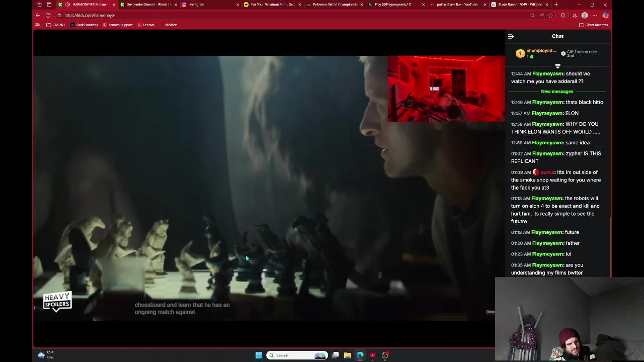The width and height of the screenshot is (644, 362).
Task: Zoom icon in the address bar
Action: tap(532, 15)
